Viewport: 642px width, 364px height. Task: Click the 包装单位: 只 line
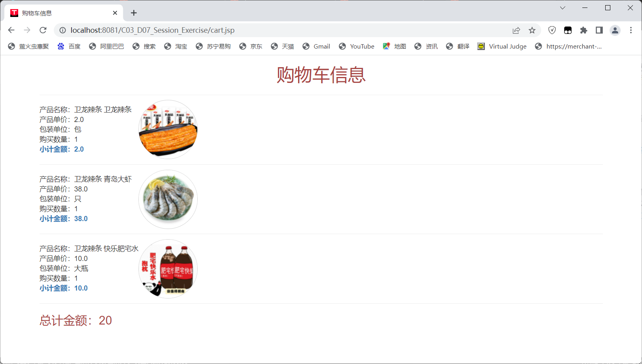tap(60, 199)
